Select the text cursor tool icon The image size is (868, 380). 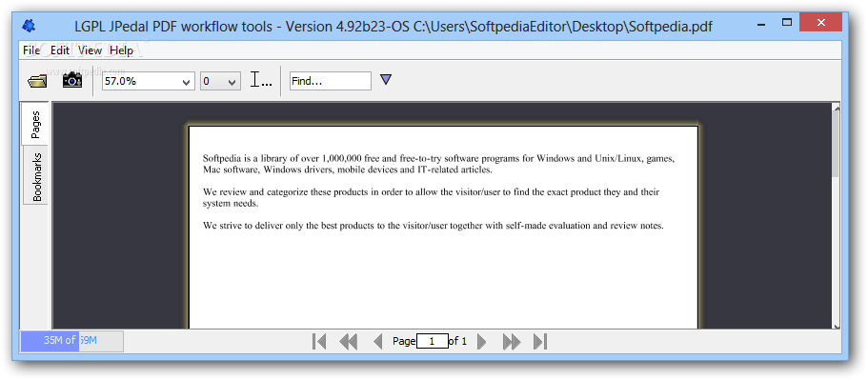[x=261, y=80]
